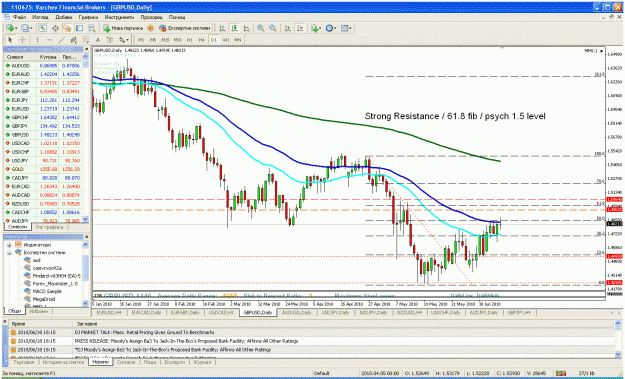Switch to Избрани tab in Navigator
Viewport: 625px width, 379px height.
click(38, 311)
